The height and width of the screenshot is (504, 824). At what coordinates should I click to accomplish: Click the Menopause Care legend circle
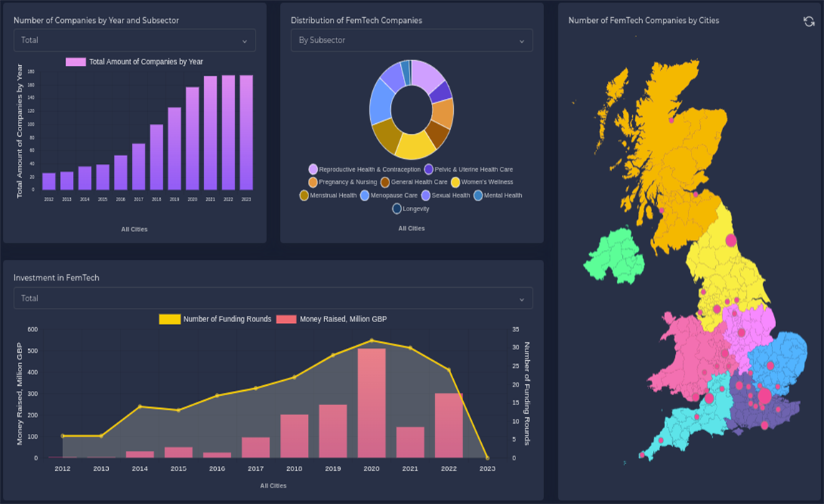coord(365,195)
